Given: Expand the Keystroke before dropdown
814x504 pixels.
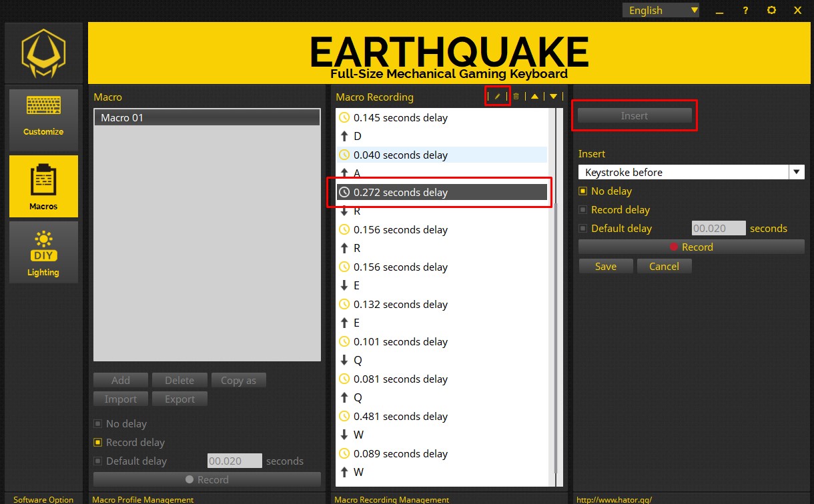Looking at the screenshot, I should click(x=797, y=172).
